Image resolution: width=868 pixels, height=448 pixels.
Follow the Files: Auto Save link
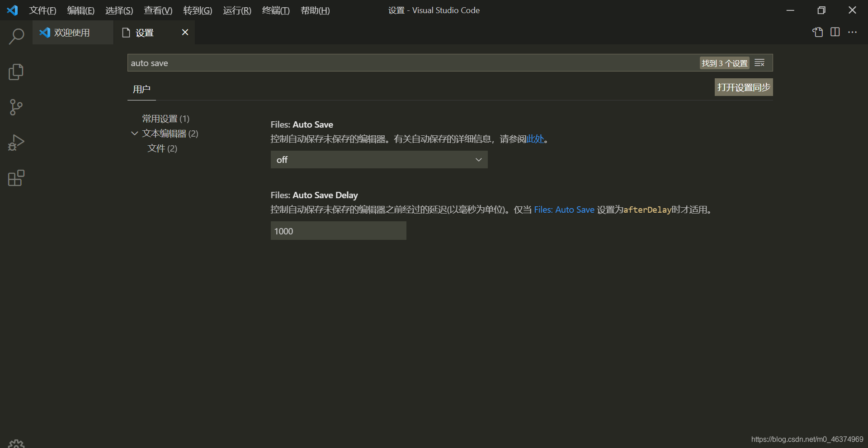(564, 210)
